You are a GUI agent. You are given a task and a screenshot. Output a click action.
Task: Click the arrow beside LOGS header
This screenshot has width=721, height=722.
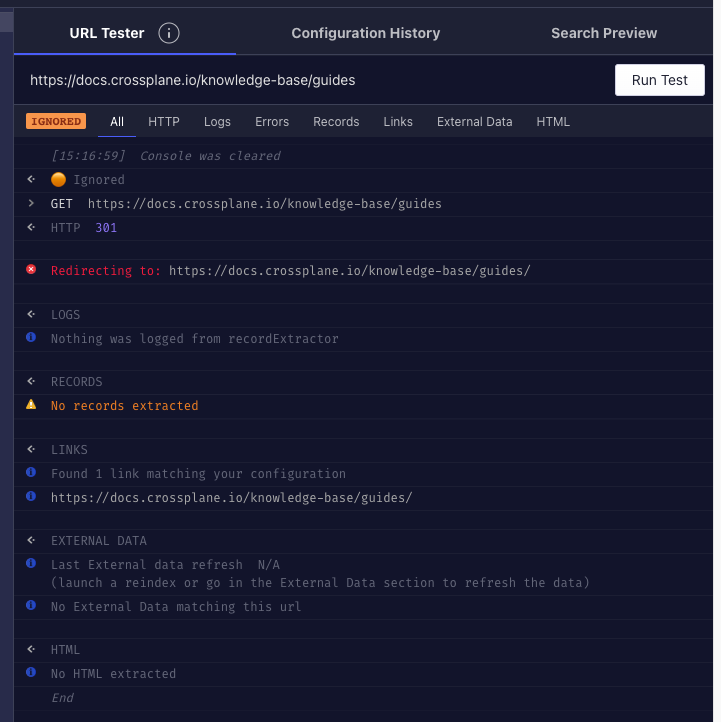[31, 314]
